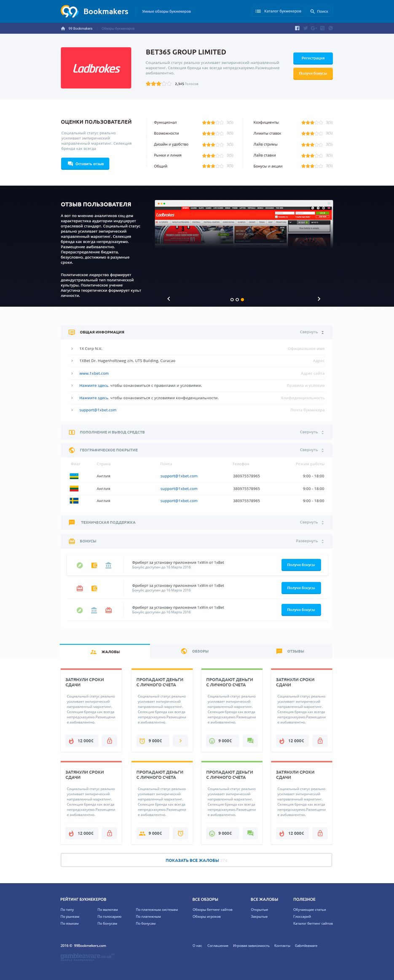Expand the 1X Corp N.V. row chevron
This screenshot has height=980, width=394.
pyautogui.click(x=72, y=349)
